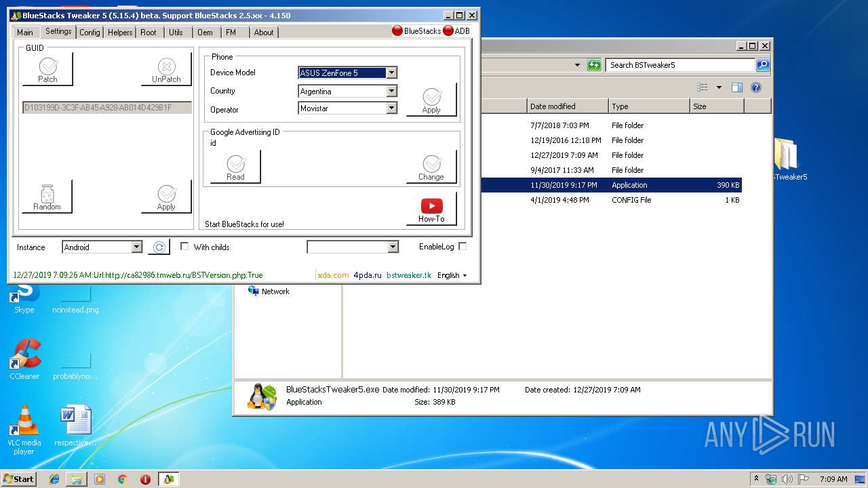Show hidden system tray icons

coord(756,479)
